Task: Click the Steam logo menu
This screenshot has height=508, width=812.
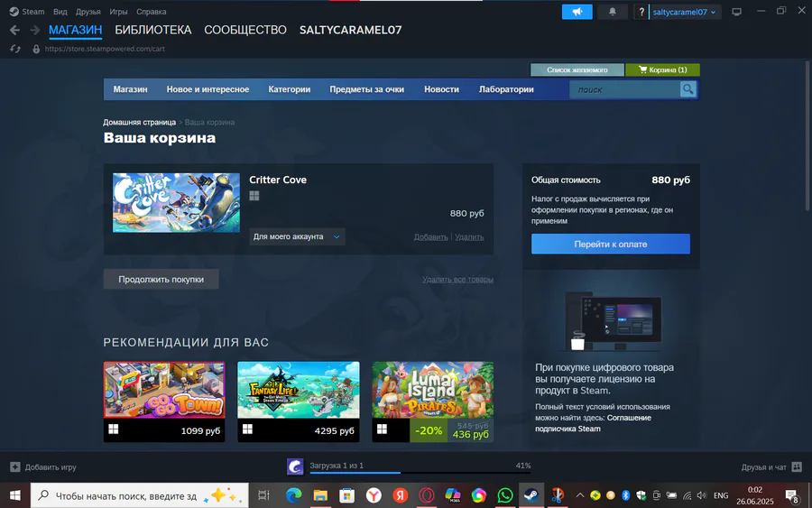Action: coord(27,12)
